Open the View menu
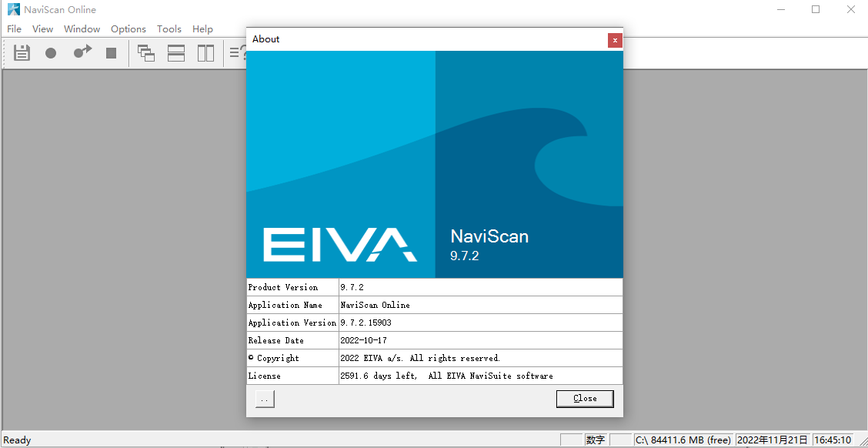The height and width of the screenshot is (448, 868). pyautogui.click(x=42, y=28)
